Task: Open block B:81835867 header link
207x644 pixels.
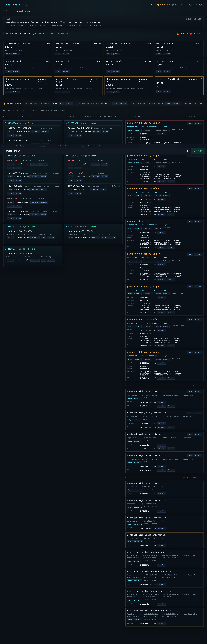Action: click(72, 123)
